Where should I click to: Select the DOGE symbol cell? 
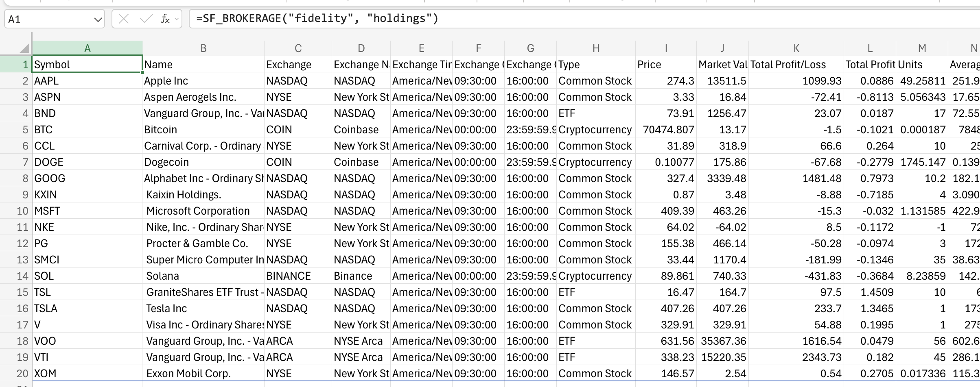click(x=87, y=162)
